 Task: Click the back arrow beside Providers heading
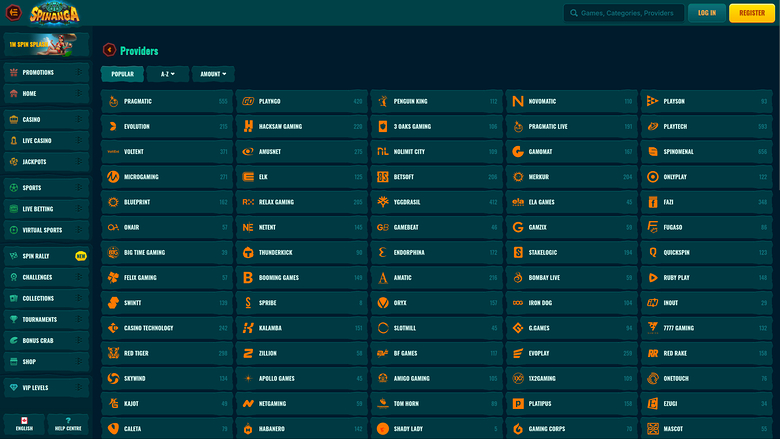click(109, 50)
